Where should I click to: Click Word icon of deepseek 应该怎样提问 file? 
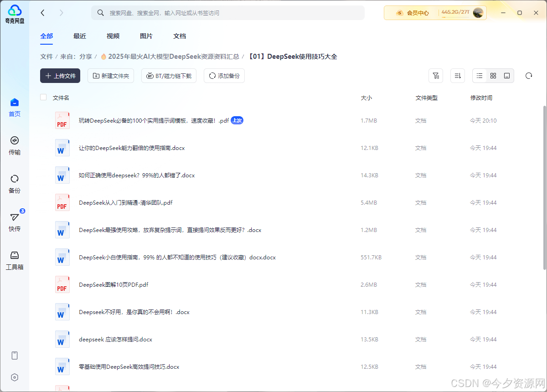[62, 340]
